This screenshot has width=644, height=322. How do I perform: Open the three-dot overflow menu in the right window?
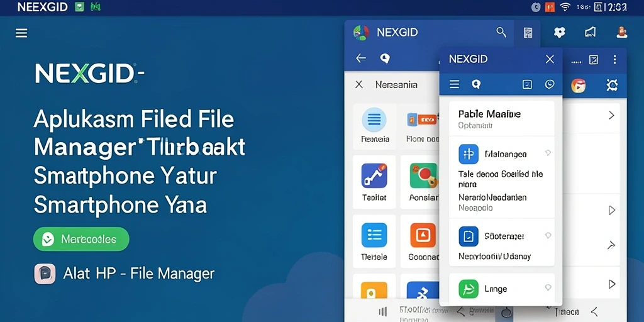coord(615,60)
